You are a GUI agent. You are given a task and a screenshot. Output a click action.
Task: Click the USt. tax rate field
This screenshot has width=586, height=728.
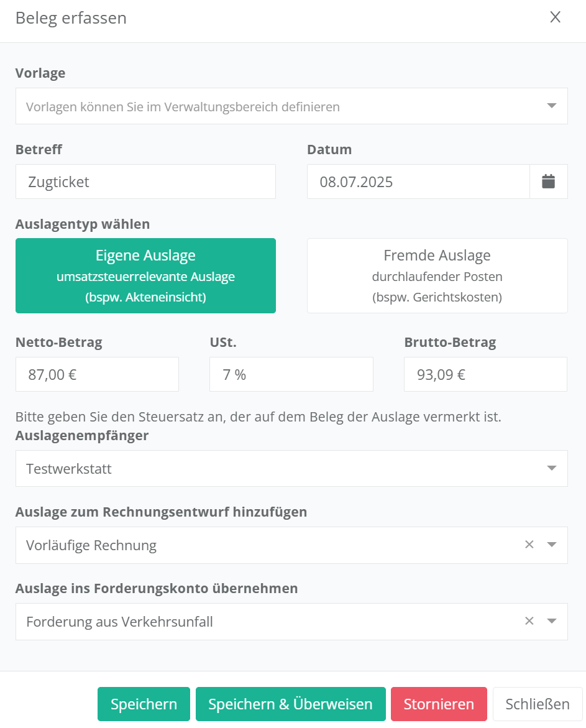(x=291, y=374)
